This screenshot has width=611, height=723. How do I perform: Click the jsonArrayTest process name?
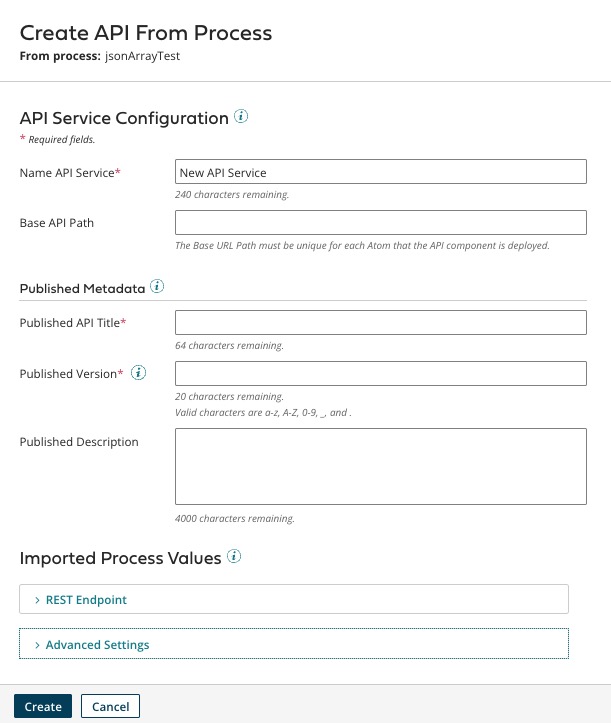[142, 56]
